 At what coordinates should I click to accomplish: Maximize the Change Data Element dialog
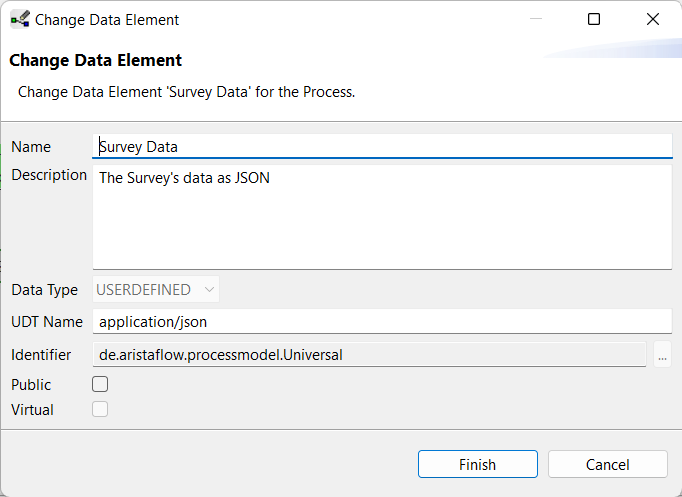tap(594, 19)
